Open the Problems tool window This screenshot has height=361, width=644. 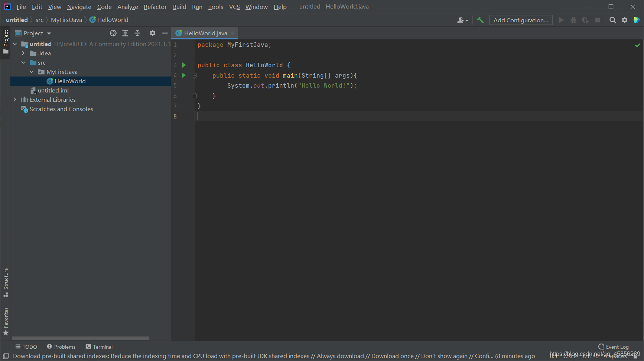61,347
